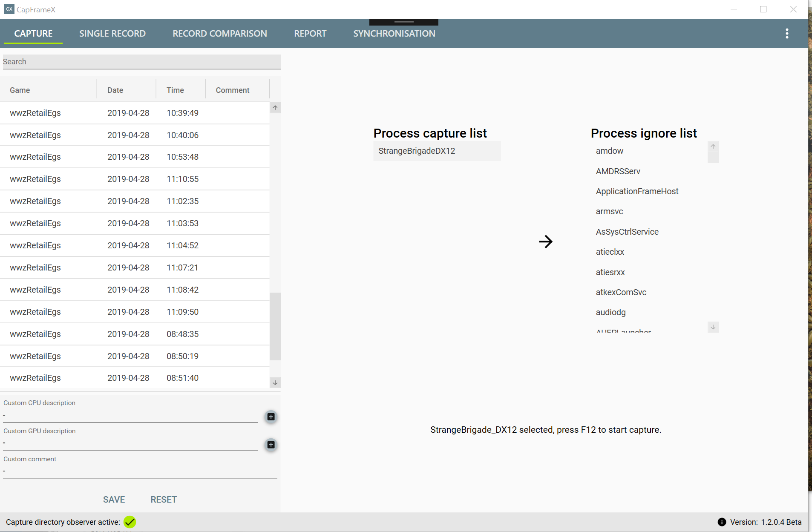Click the Custom CPU description field
Screen dimensions: 812x532
click(x=130, y=415)
